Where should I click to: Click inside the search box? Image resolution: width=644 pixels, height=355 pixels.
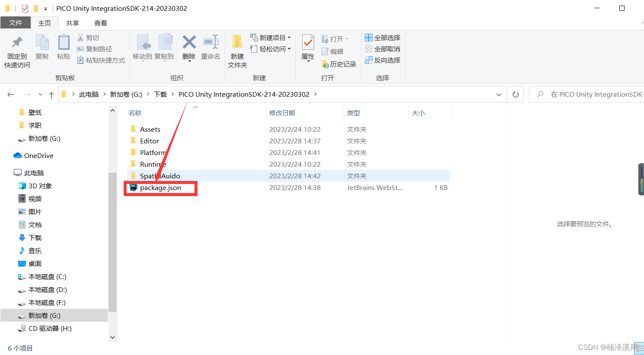[x=592, y=94]
